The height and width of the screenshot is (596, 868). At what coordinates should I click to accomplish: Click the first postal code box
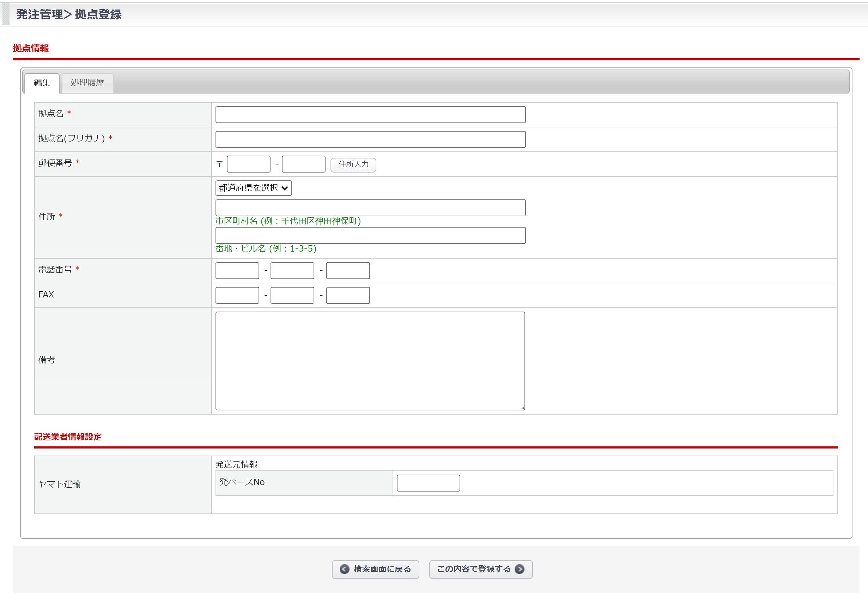[248, 164]
